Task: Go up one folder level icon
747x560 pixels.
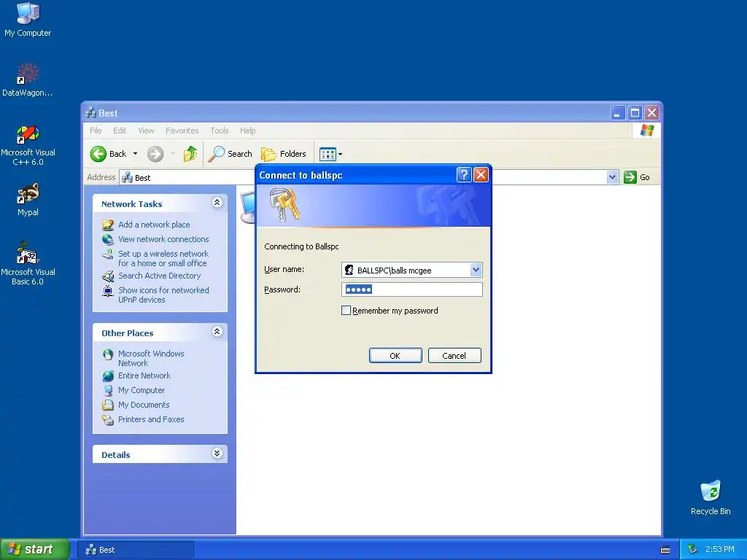Action: tap(190, 154)
